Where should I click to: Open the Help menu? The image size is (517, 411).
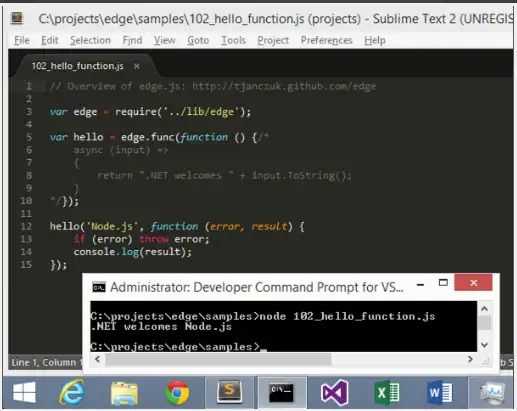pyautogui.click(x=375, y=40)
